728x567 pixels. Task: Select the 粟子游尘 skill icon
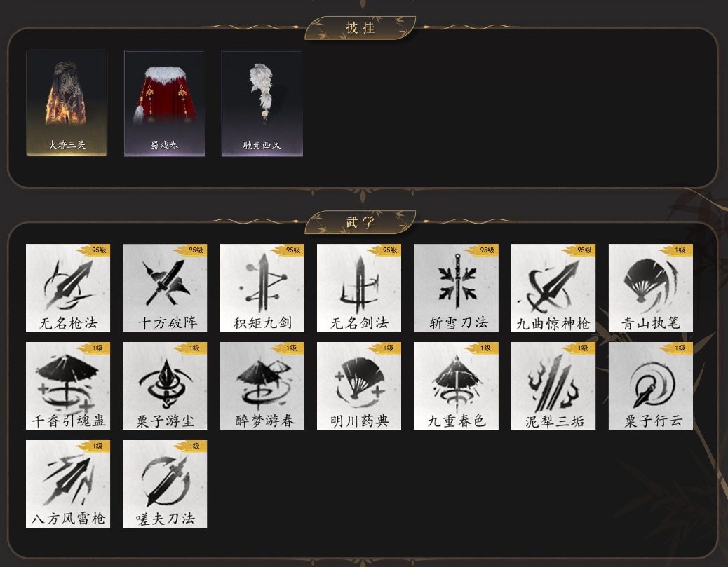[x=165, y=385]
